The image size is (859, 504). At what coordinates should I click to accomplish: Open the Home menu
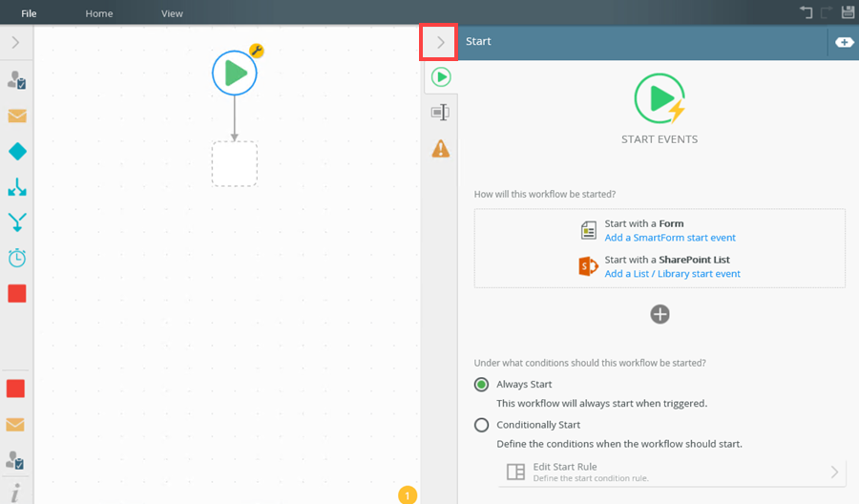click(99, 13)
